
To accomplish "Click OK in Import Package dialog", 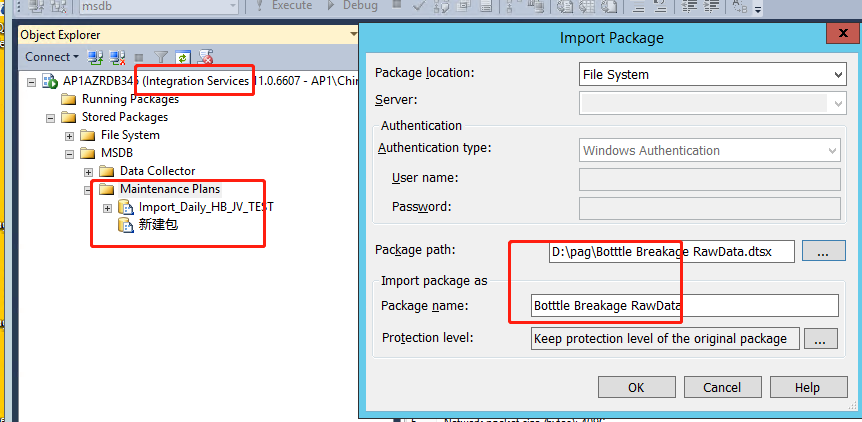I will [x=636, y=387].
